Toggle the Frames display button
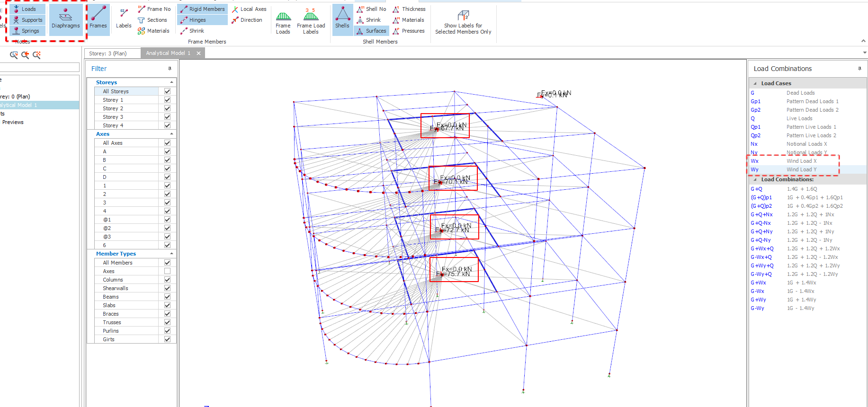This screenshot has height=407, width=868. click(x=98, y=19)
